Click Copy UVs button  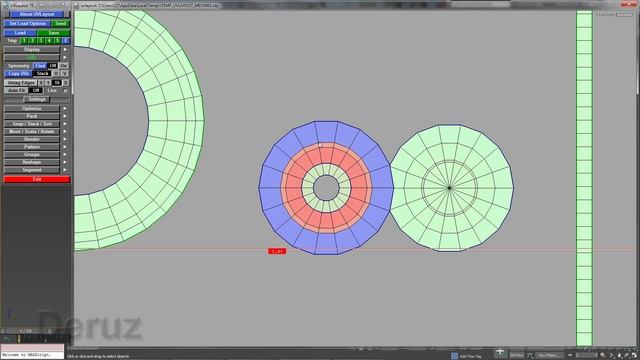click(x=18, y=74)
